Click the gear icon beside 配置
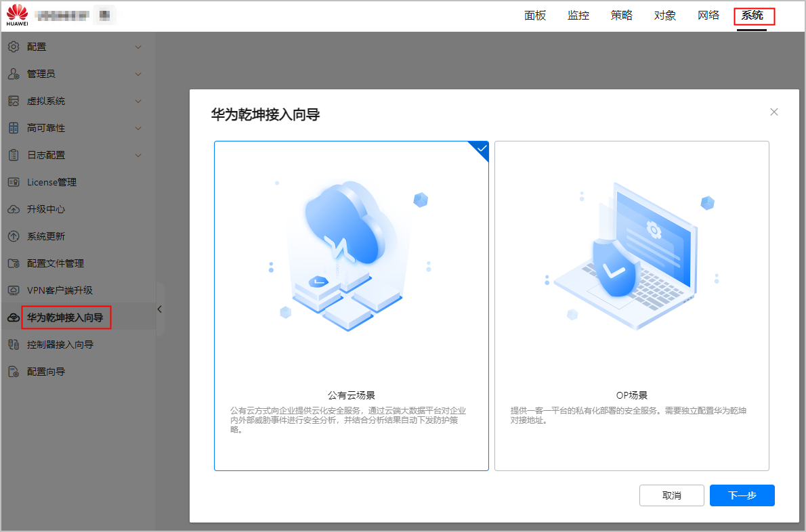This screenshot has width=806, height=532. tap(14, 47)
